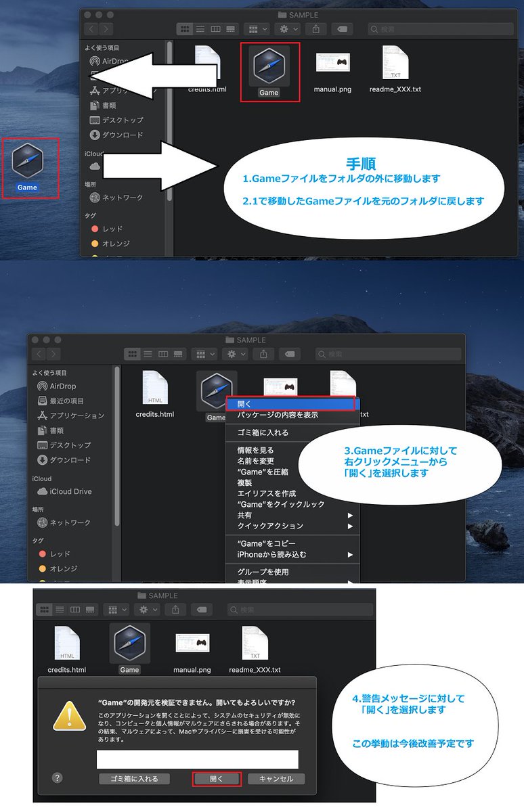Switch top Finder window to gallery view
Screen dimensions: 524x812
[232, 29]
